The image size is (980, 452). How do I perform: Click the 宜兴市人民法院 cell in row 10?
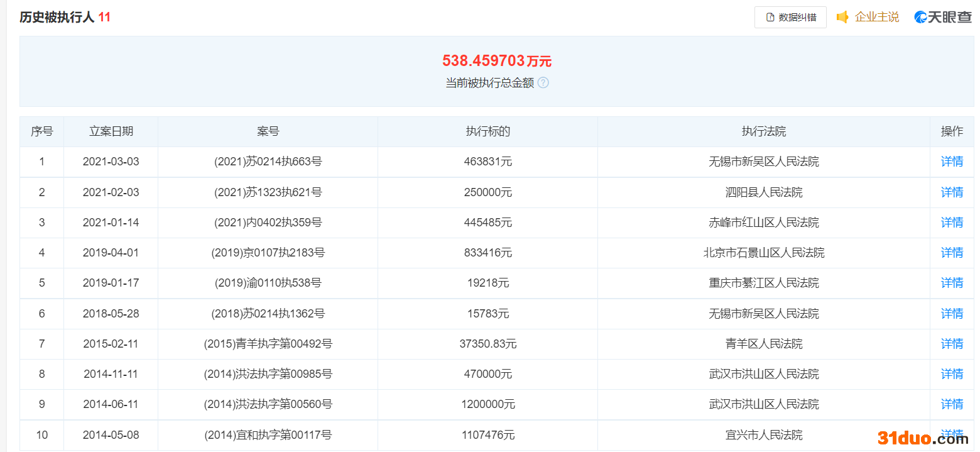pos(763,435)
